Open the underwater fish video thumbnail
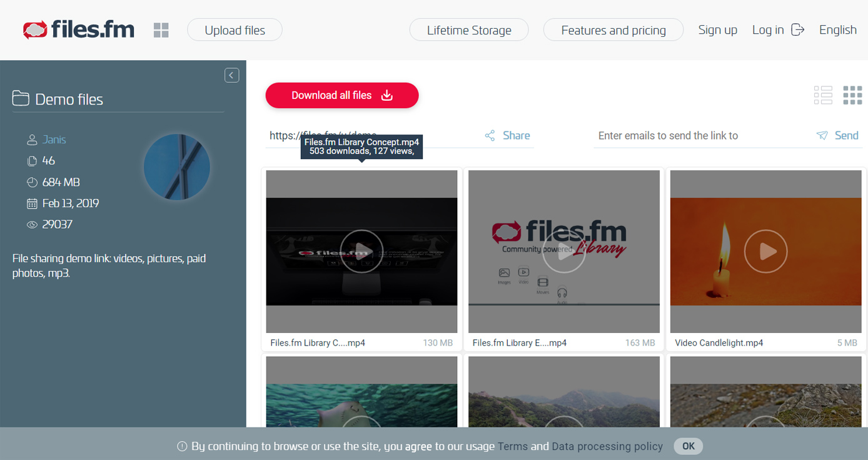Image resolution: width=868 pixels, height=460 pixels. pyautogui.click(x=361, y=392)
